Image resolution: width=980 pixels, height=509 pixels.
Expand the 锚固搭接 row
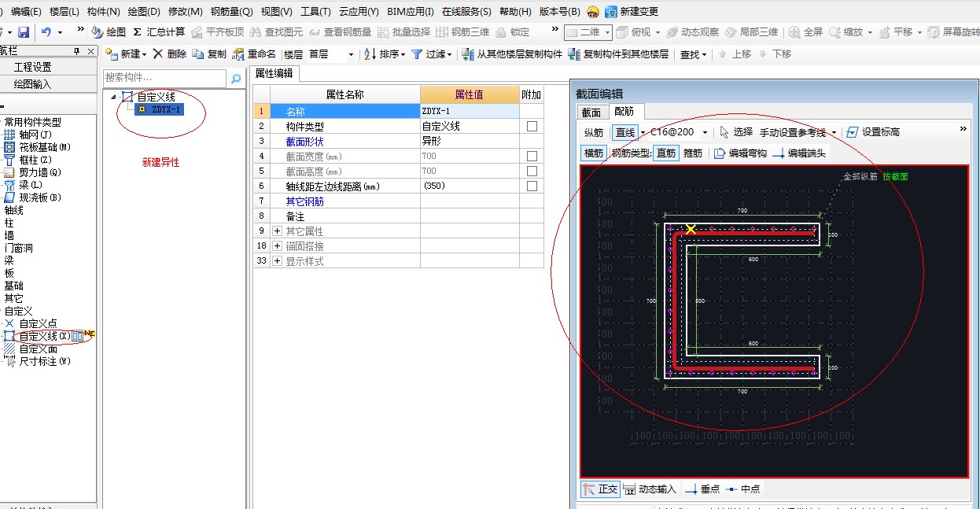pos(278,246)
